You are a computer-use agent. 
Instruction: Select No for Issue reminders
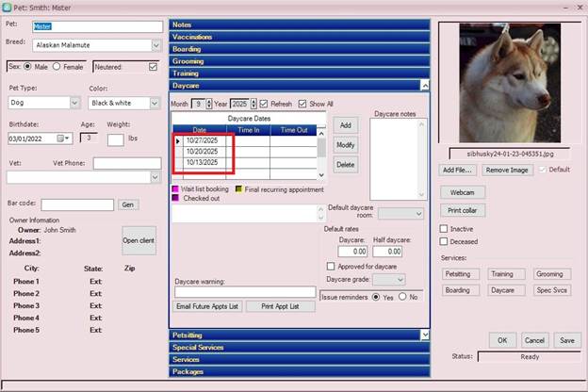tap(402, 296)
